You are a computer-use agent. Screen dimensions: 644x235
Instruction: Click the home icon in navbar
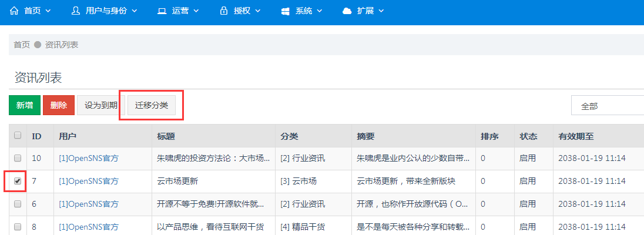coord(14,11)
